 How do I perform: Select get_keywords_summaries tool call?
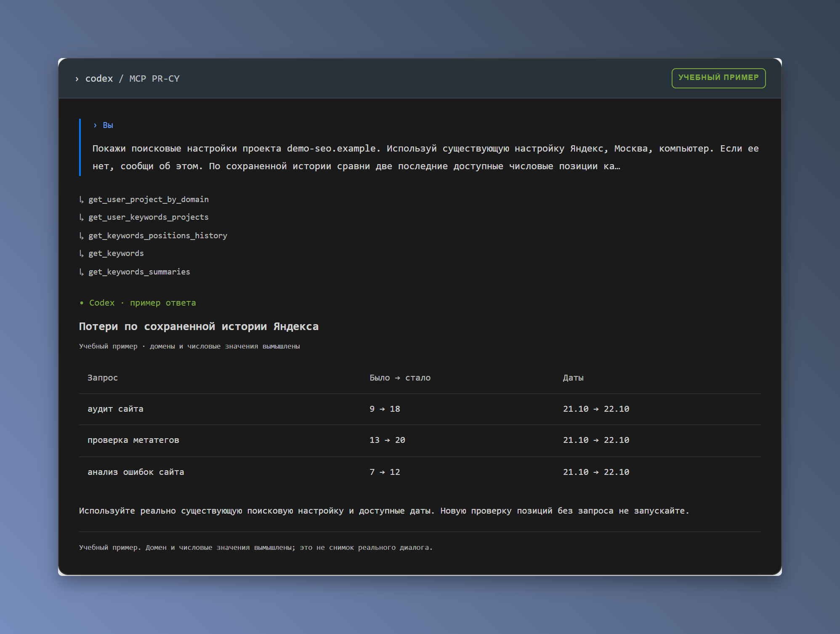click(139, 272)
